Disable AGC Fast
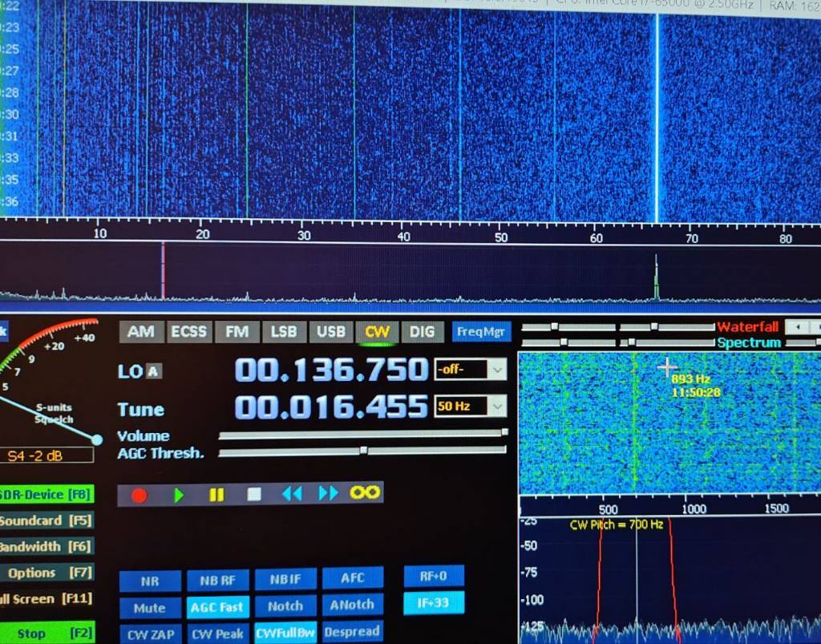Viewport: 821px width, 644px height. (x=216, y=607)
